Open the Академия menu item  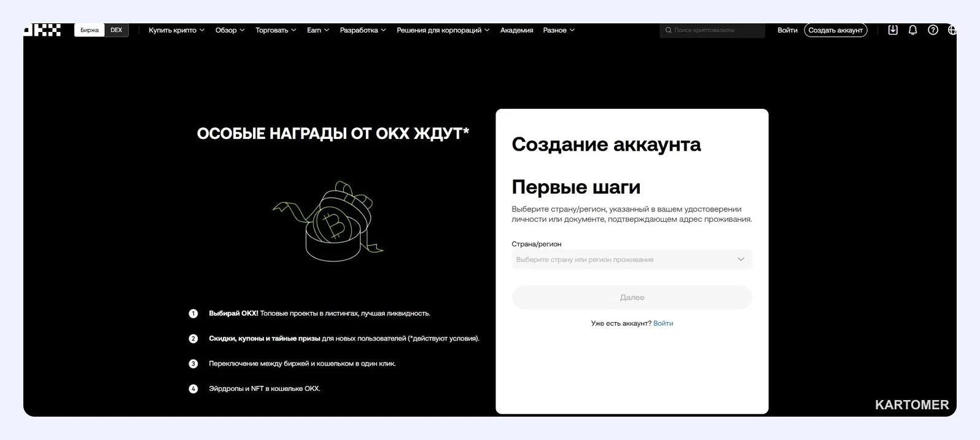[x=516, y=30]
